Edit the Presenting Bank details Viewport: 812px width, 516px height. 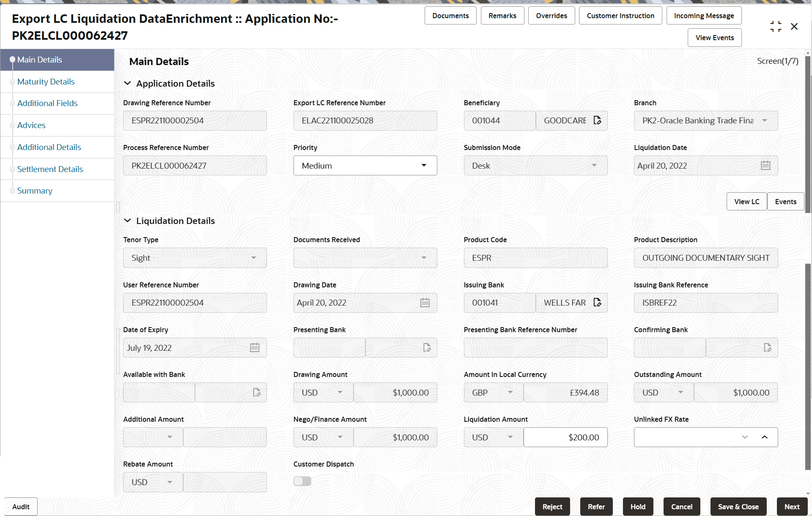point(426,347)
